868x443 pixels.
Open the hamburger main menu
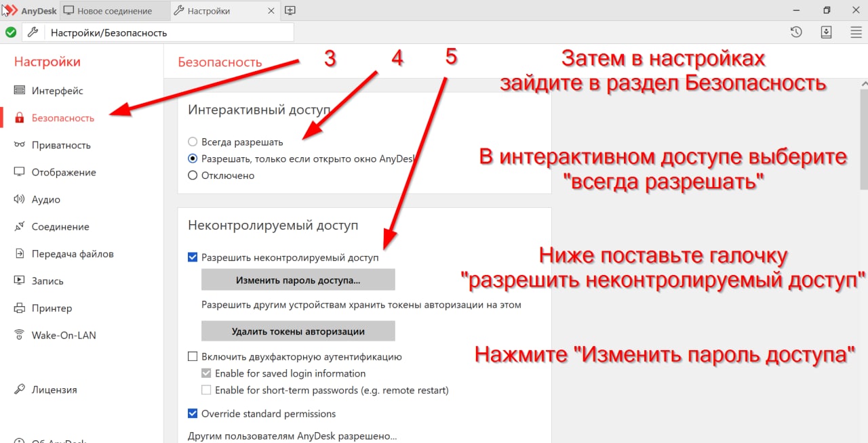coord(856,33)
